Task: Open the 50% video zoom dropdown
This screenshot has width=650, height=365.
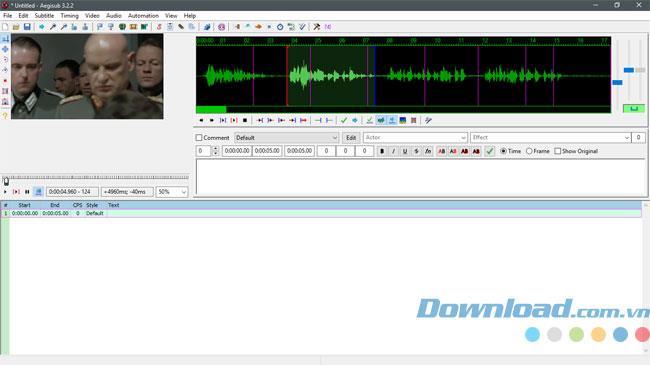Action: (172, 192)
